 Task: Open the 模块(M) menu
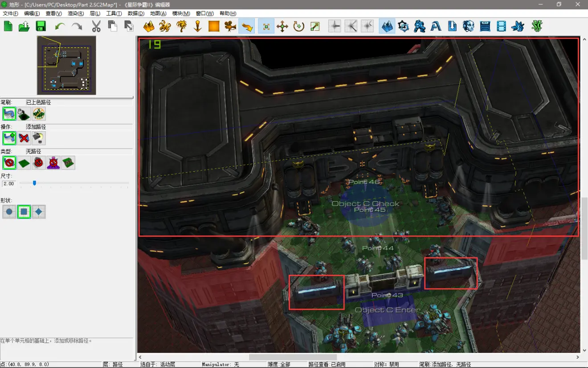click(181, 13)
